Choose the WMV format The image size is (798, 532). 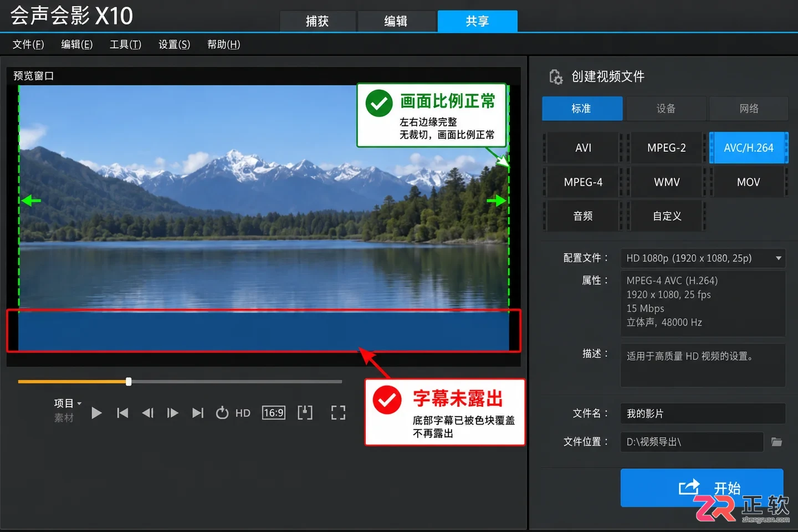point(666,182)
